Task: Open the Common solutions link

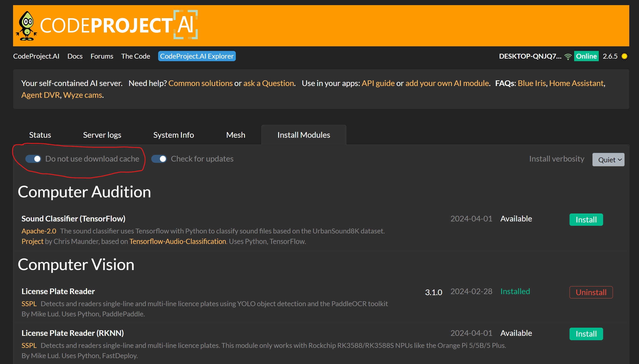Action: tap(200, 83)
